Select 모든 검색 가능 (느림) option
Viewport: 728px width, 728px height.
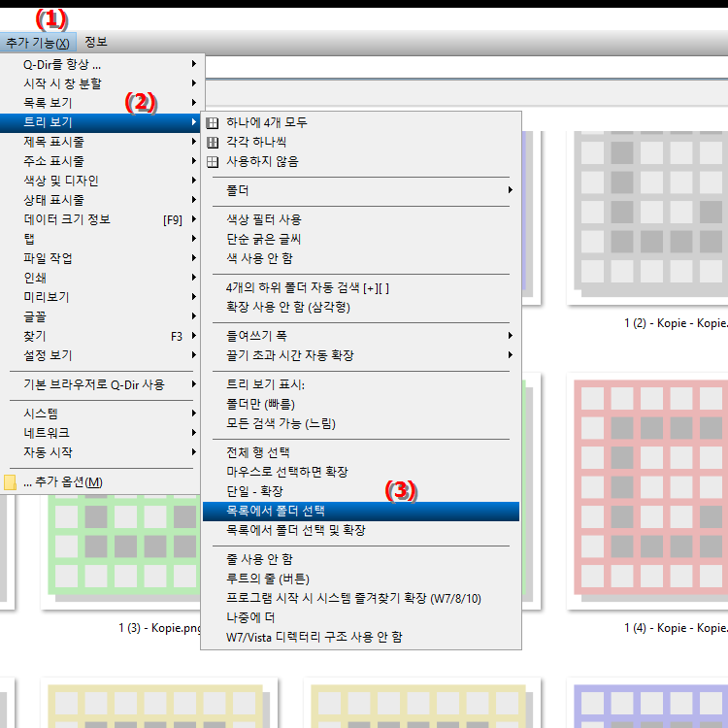pyautogui.click(x=361, y=423)
